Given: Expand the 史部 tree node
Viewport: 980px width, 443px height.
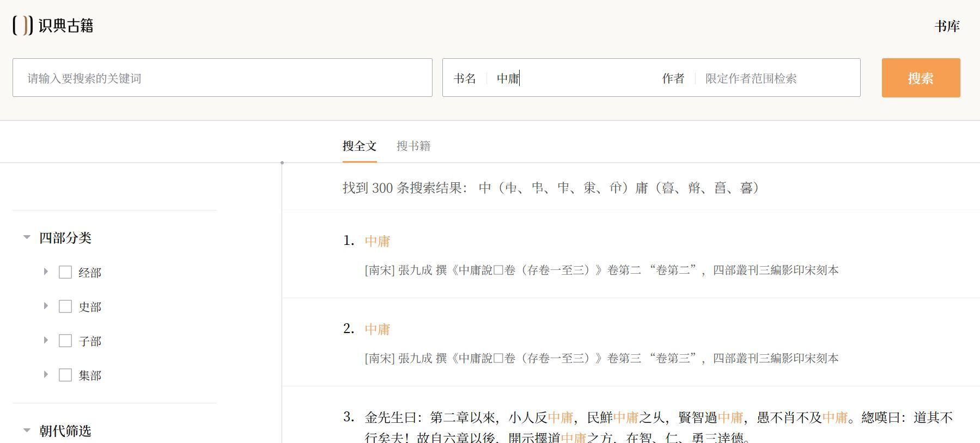Looking at the screenshot, I should [46, 306].
